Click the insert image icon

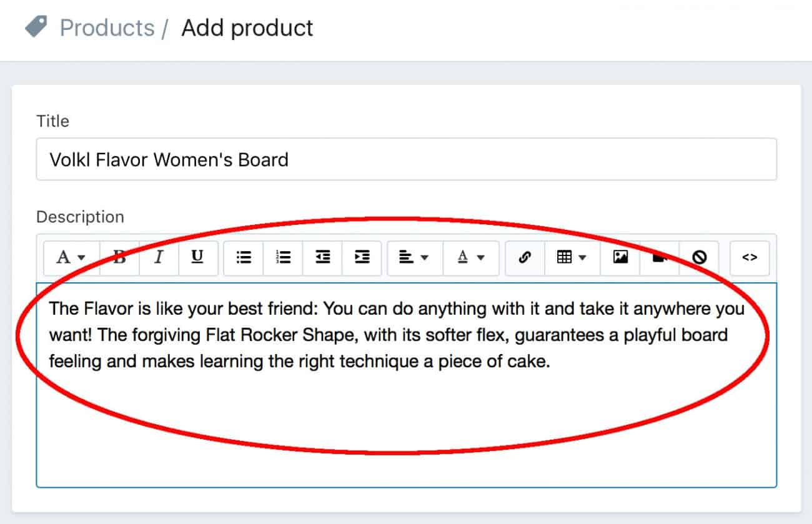[x=620, y=258]
